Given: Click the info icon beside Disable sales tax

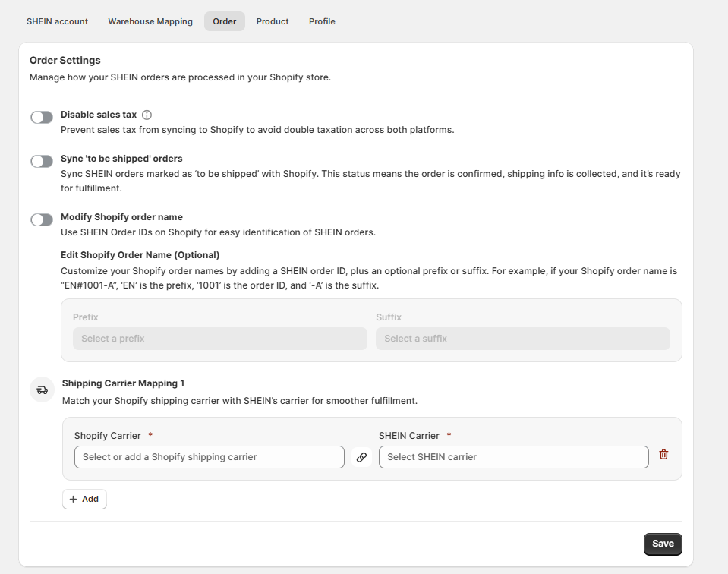Looking at the screenshot, I should point(147,115).
